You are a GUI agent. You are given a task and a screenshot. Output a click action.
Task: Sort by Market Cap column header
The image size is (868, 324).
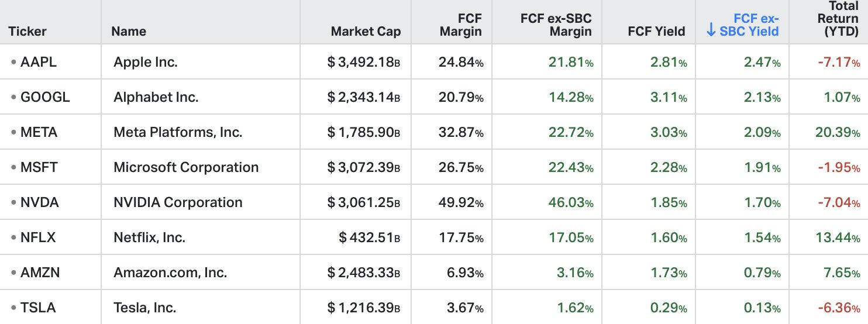(366, 31)
